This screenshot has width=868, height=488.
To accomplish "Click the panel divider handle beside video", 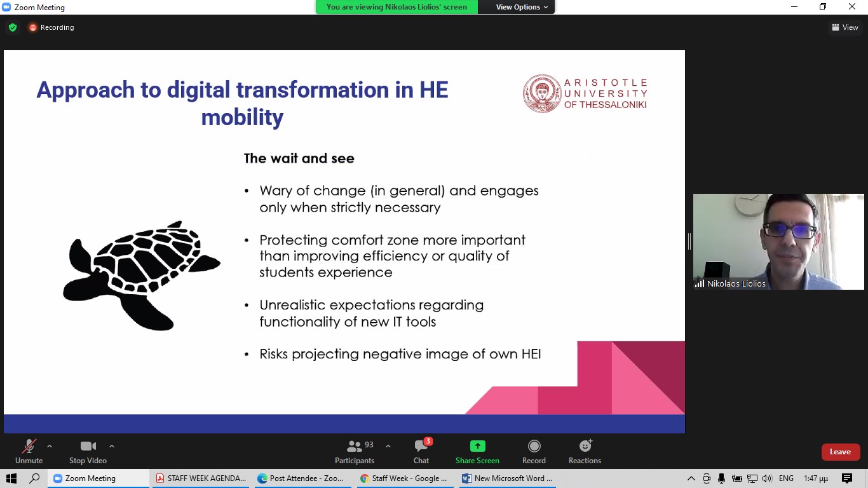I will [x=689, y=241].
